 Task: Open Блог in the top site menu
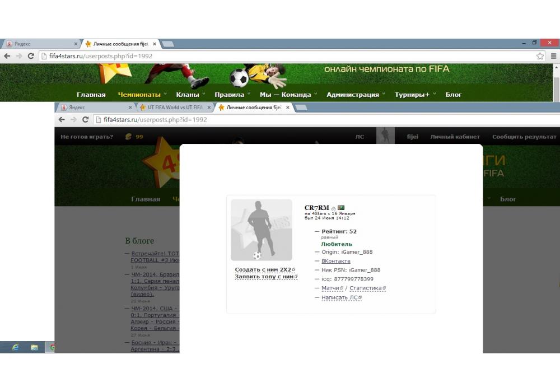[453, 95]
